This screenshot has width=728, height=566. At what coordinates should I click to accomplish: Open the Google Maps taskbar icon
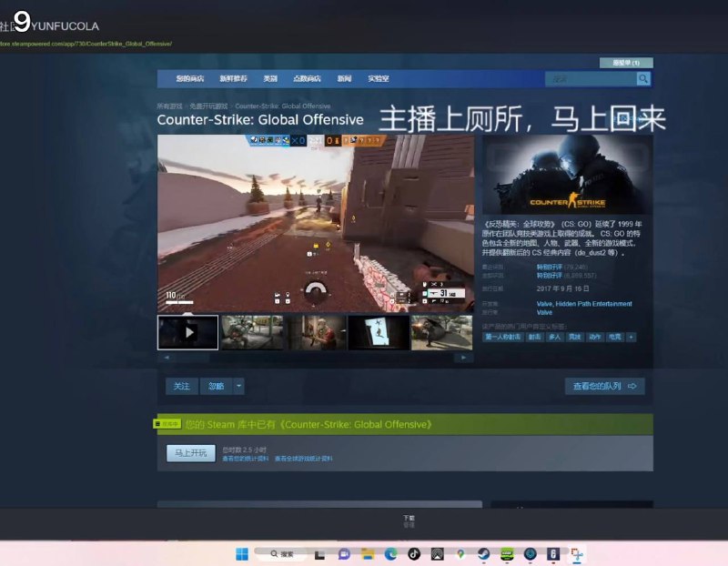point(460,554)
